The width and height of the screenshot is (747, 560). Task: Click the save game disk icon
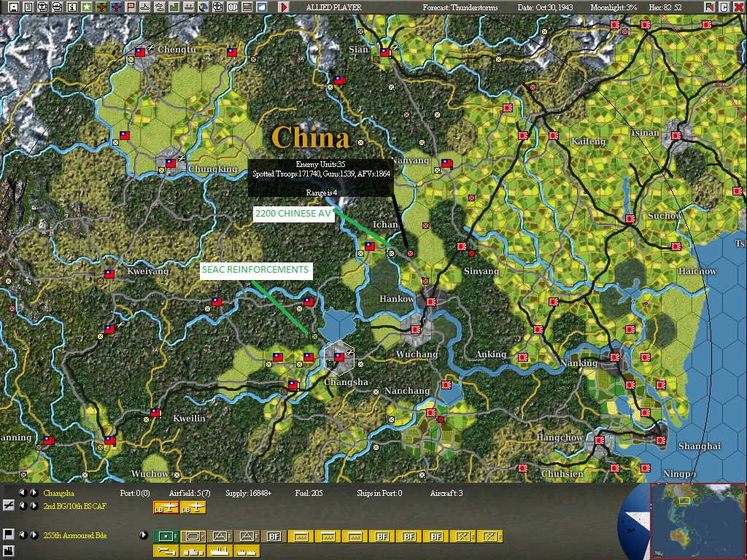coord(14,7)
